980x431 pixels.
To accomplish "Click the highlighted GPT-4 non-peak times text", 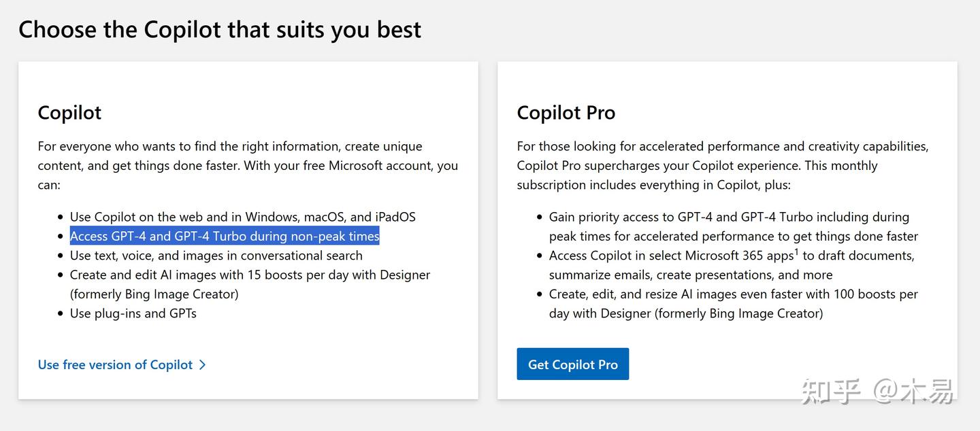I will pos(225,236).
